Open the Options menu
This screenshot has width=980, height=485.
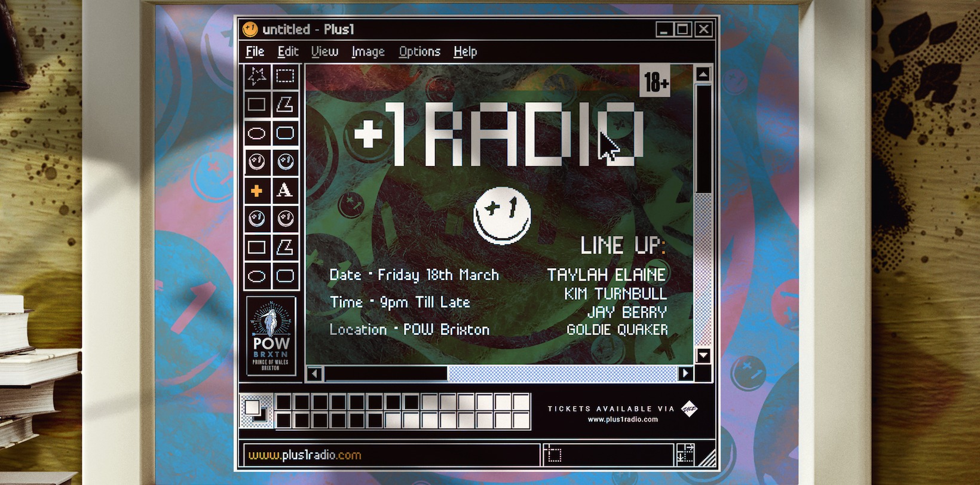coord(419,52)
